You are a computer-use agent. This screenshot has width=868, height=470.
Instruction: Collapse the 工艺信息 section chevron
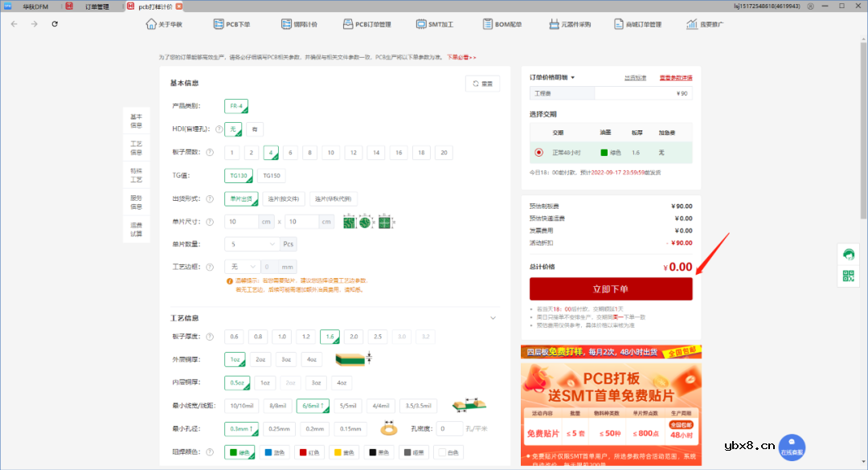(493, 317)
